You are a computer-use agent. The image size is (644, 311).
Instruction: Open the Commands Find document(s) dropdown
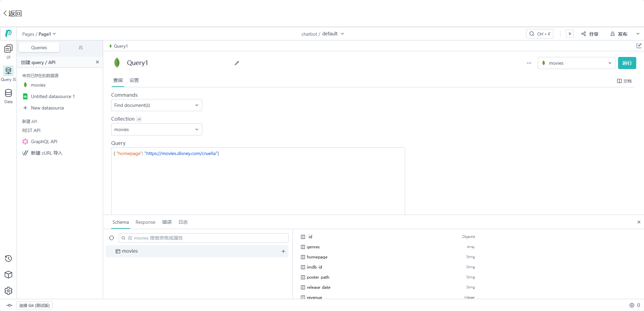[x=156, y=105]
